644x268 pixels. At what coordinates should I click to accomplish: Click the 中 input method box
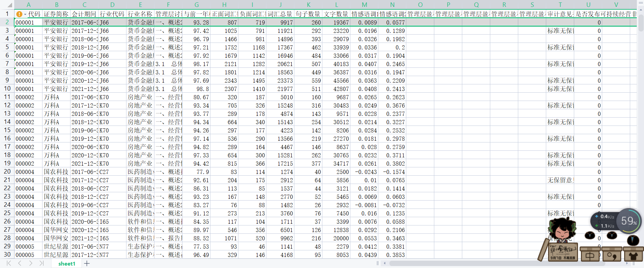click(590, 255)
